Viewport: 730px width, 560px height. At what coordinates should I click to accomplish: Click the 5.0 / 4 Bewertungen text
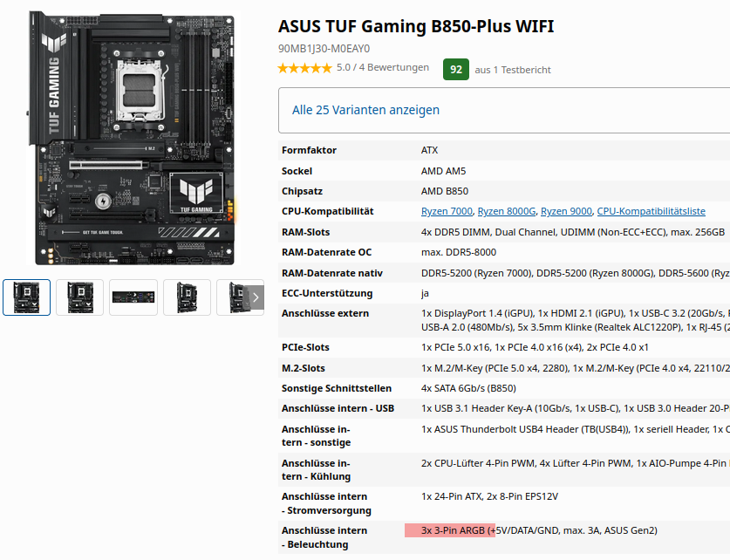tap(383, 67)
